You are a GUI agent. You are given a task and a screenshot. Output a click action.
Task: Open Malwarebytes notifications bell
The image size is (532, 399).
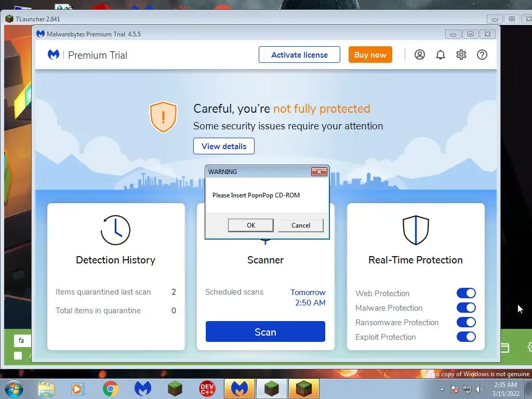pos(441,55)
